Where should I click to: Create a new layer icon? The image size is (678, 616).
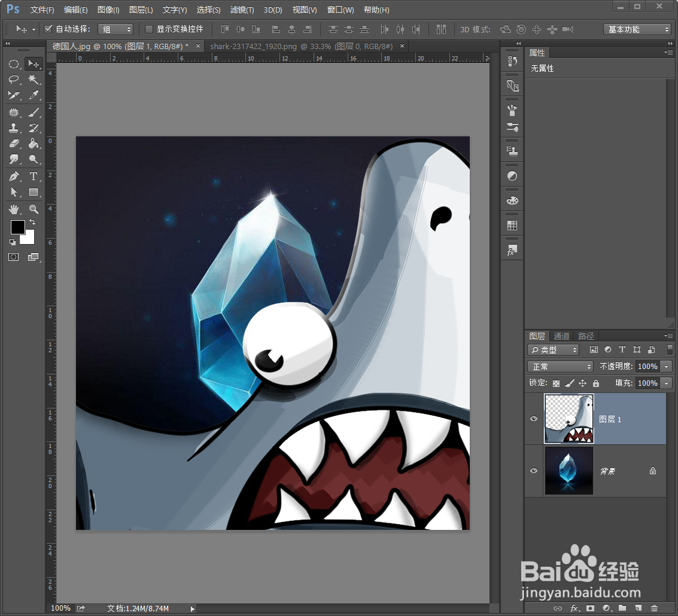coord(639,608)
